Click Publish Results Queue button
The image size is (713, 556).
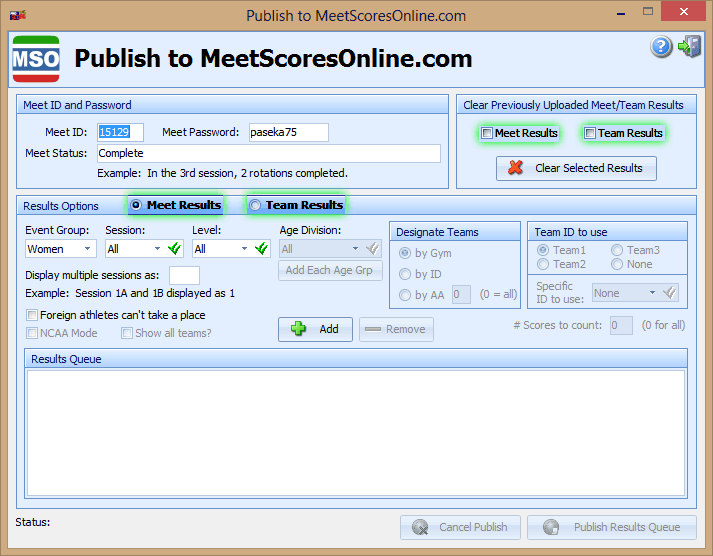click(612, 527)
